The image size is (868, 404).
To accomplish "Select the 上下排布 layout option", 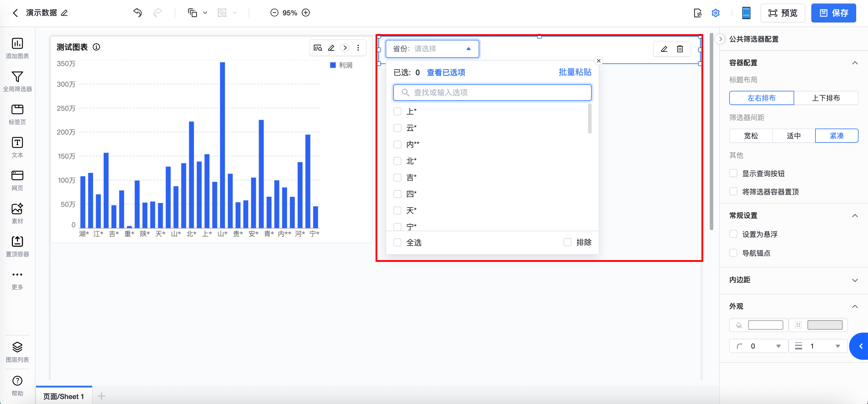I will [x=825, y=98].
